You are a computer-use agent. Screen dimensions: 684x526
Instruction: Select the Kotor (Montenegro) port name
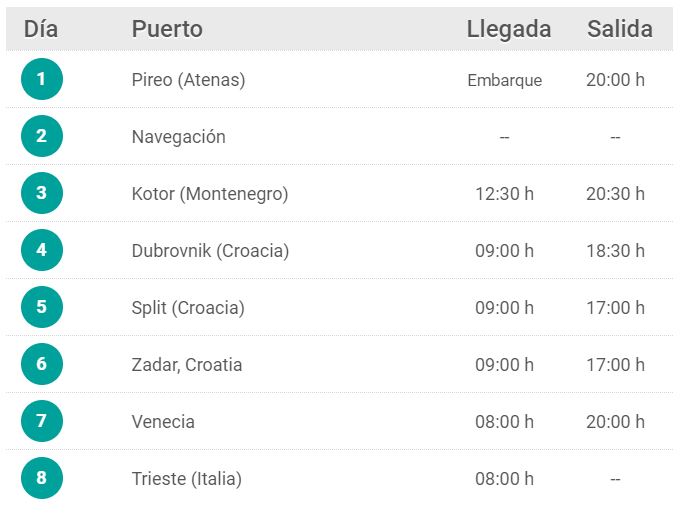click(210, 194)
